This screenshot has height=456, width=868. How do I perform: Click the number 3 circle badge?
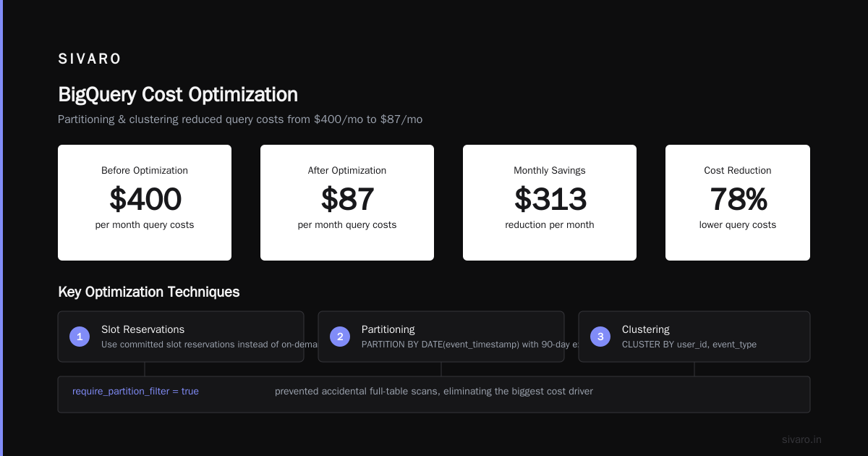tap(600, 337)
